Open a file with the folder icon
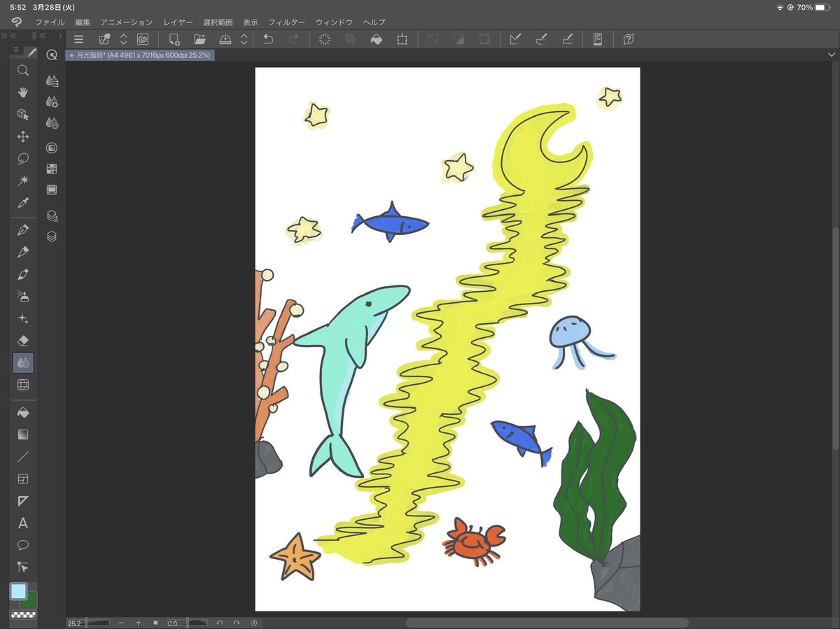The height and width of the screenshot is (629, 840). (199, 39)
